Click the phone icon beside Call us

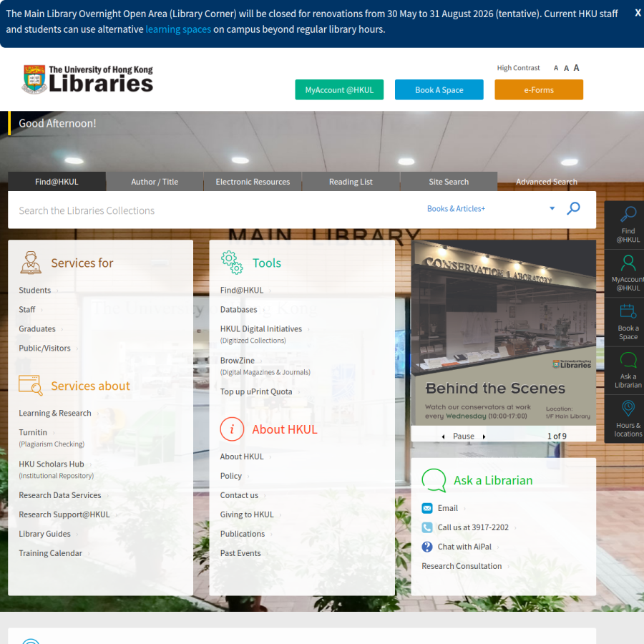[426, 527]
